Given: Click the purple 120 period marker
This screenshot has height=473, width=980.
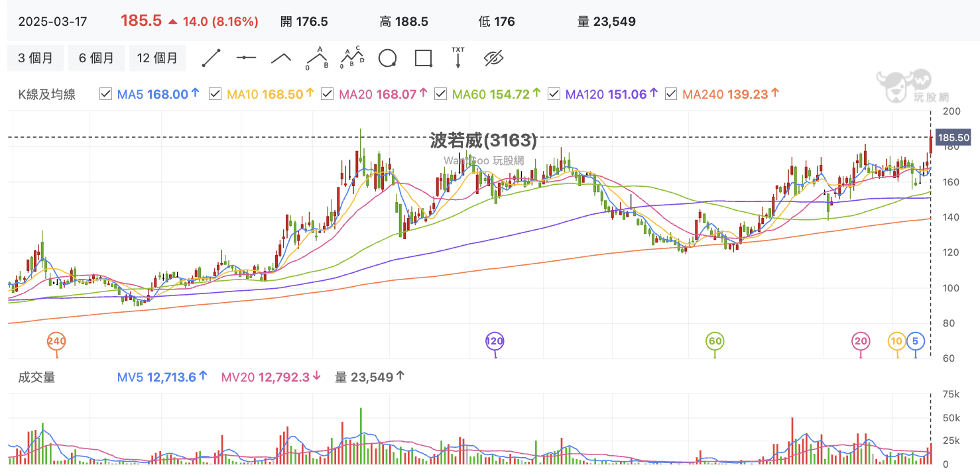Looking at the screenshot, I should pyautogui.click(x=495, y=342).
